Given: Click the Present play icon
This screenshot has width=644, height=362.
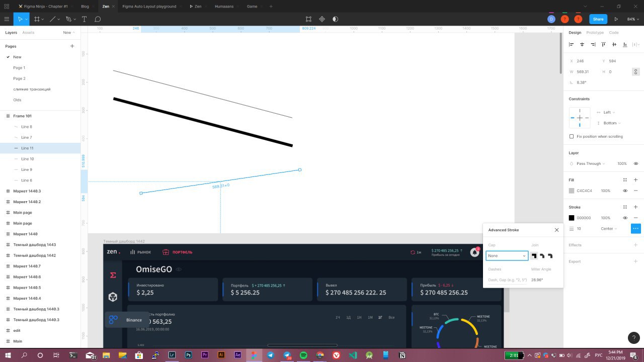Looking at the screenshot, I should point(616,19).
